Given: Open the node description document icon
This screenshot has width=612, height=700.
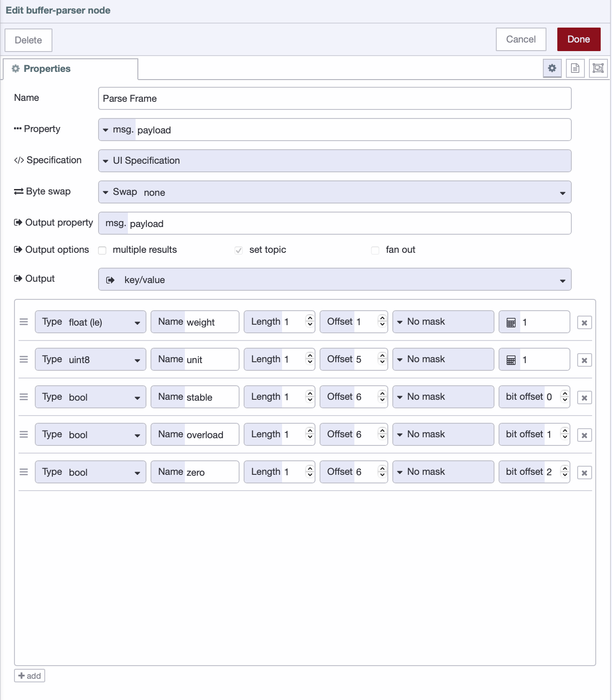Looking at the screenshot, I should click(575, 68).
